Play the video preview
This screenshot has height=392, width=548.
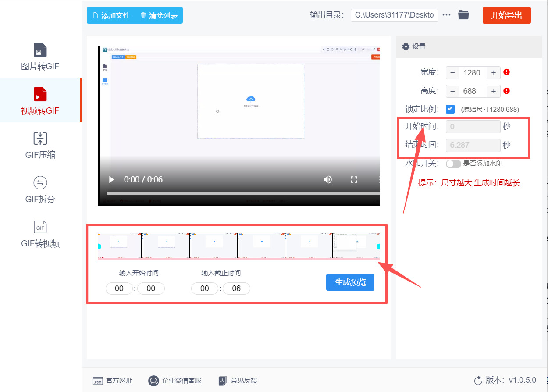(x=111, y=179)
